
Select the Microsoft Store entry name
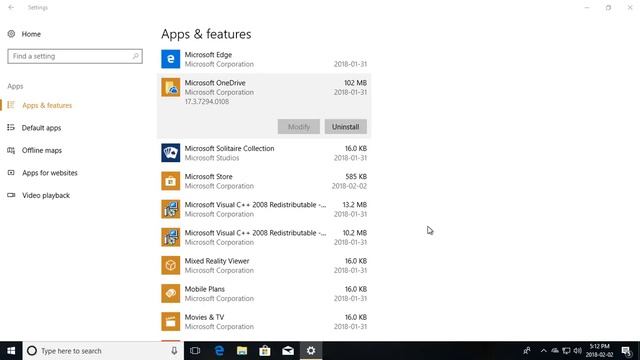click(x=209, y=177)
